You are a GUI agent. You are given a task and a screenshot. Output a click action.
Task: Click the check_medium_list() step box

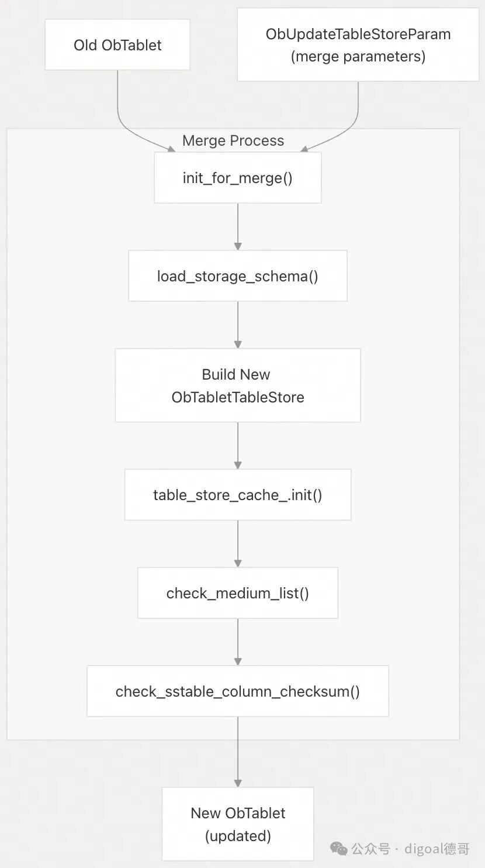pos(238,593)
